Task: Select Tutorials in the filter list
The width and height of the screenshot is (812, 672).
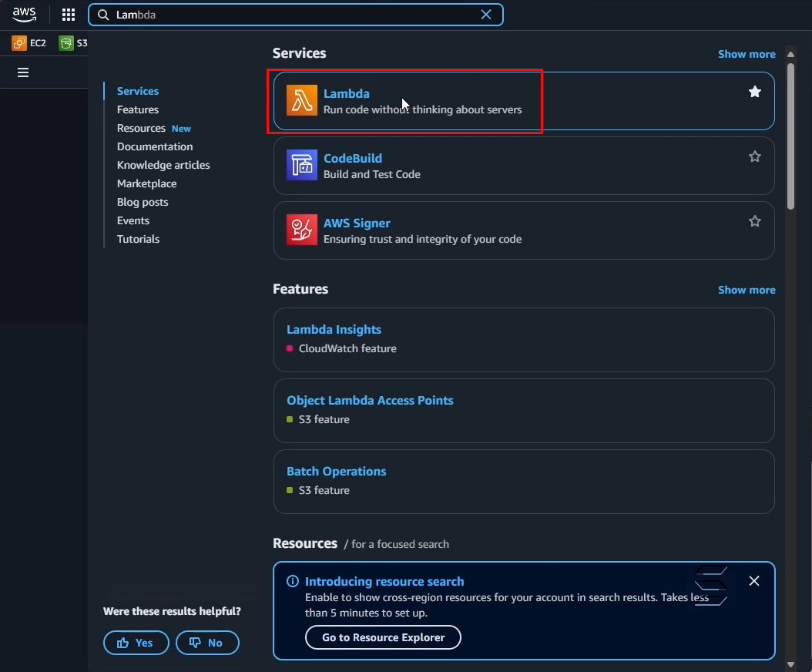Action: click(x=138, y=240)
